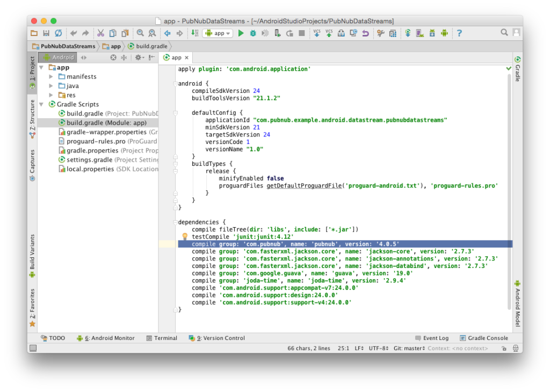The width and height of the screenshot is (550, 392).
Task: Click VCS Update Project icon
Action: [x=317, y=33]
